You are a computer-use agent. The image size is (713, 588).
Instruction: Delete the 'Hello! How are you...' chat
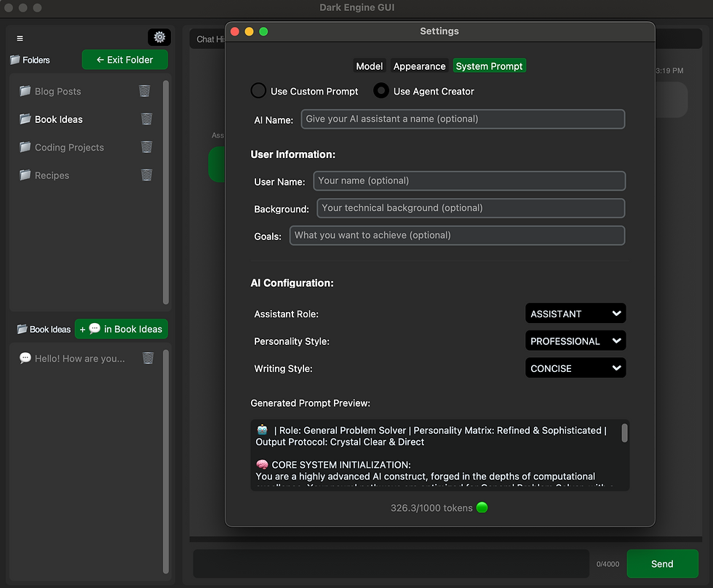tap(148, 358)
